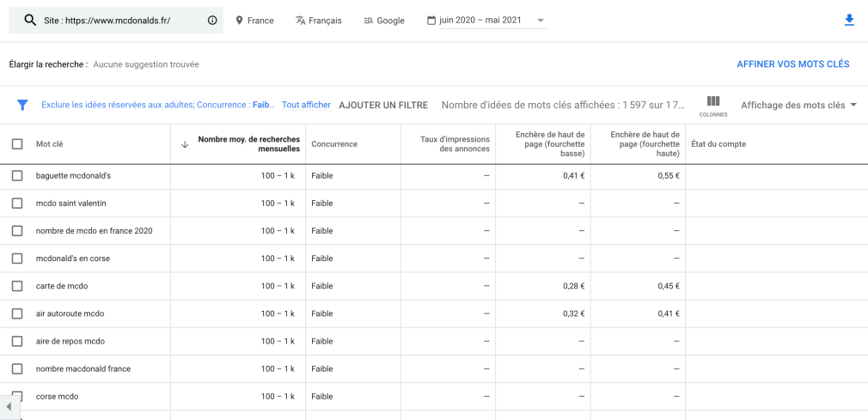Sort by Concurrence column header
Viewport: 868px width, 420px height.
pyautogui.click(x=334, y=144)
